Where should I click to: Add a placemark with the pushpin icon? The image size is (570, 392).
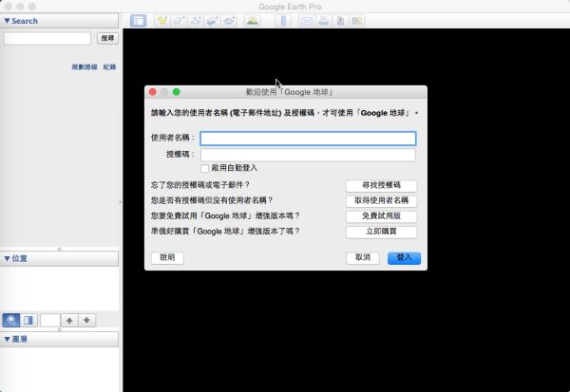[161, 21]
